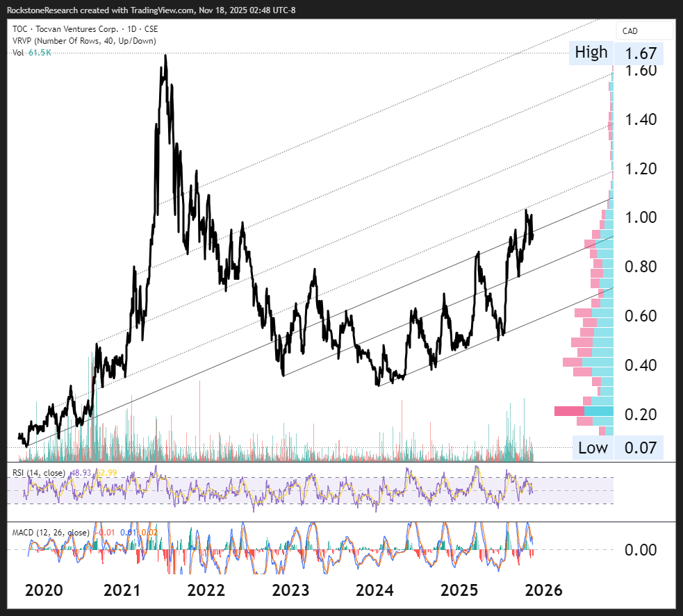Click the 0.20 price axis label

[640, 415]
